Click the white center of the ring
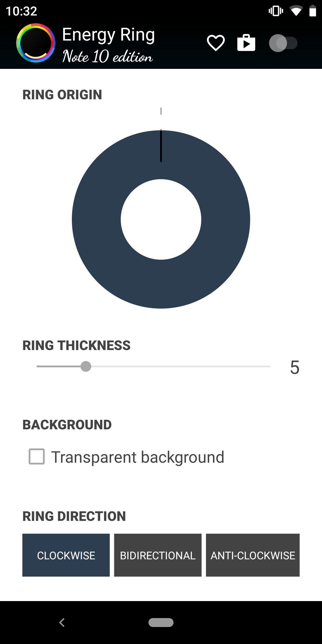The height and width of the screenshot is (644, 322). click(161, 219)
